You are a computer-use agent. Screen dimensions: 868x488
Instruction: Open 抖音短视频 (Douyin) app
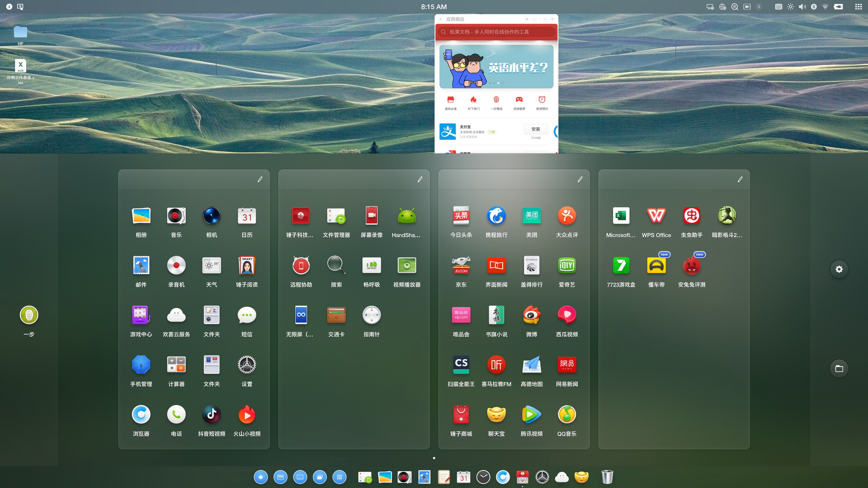click(x=211, y=415)
